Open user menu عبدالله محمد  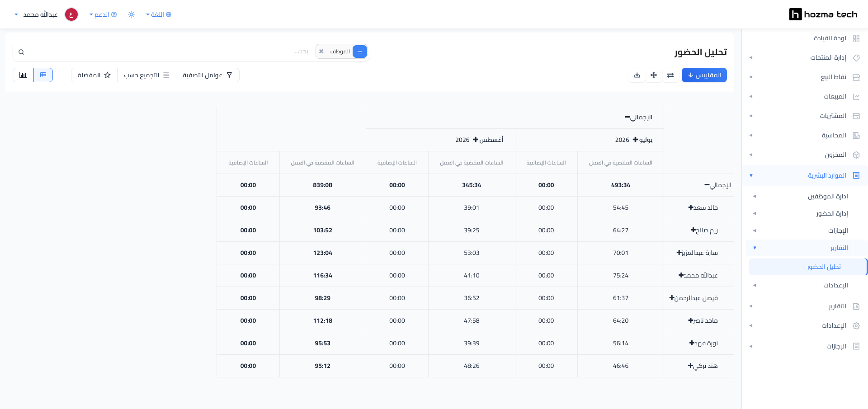36,14
